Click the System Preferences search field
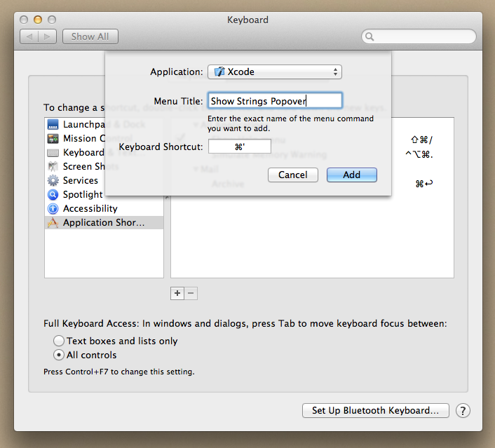 point(419,37)
